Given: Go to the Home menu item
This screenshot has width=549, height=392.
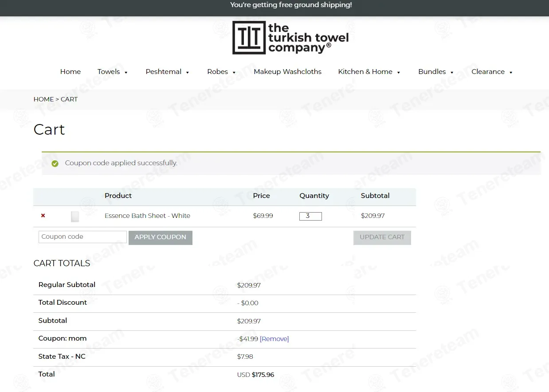Looking at the screenshot, I should click(71, 72).
